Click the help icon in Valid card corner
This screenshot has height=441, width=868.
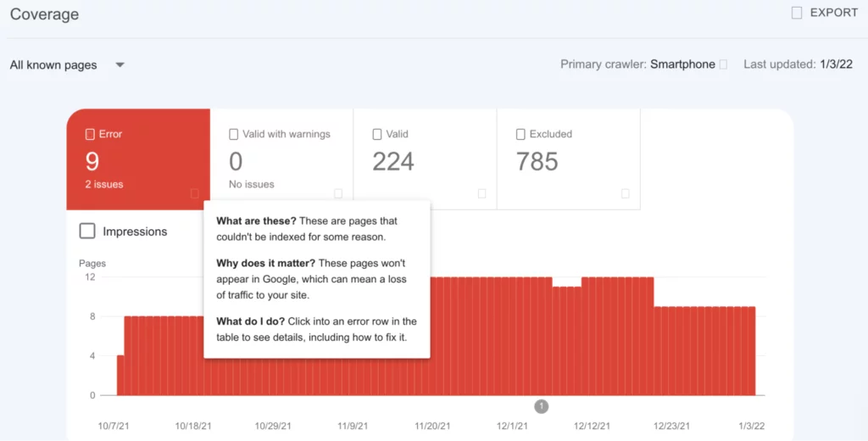tap(481, 193)
